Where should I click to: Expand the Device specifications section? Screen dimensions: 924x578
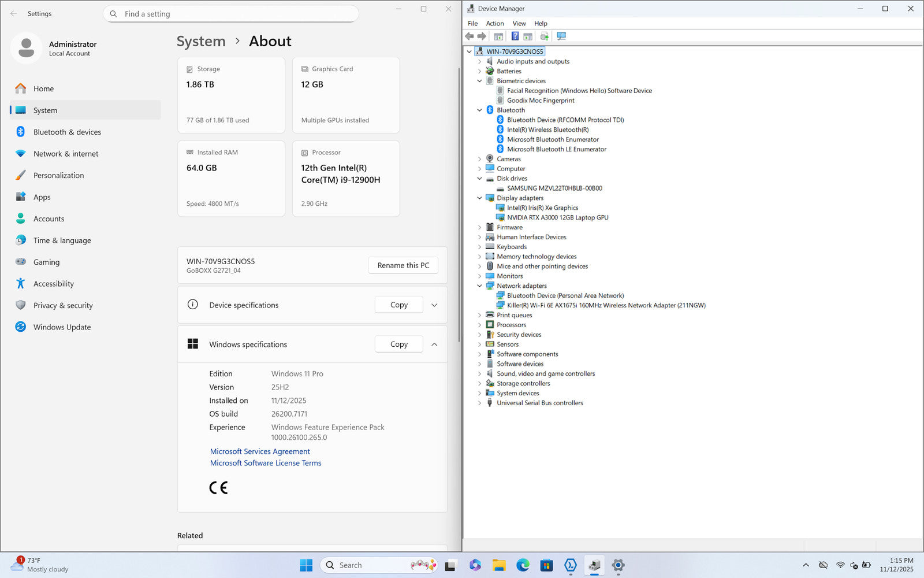pos(434,305)
